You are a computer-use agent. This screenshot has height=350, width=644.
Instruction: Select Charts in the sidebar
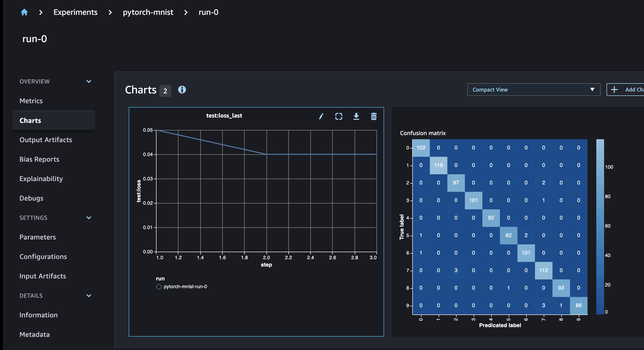pyautogui.click(x=54, y=120)
